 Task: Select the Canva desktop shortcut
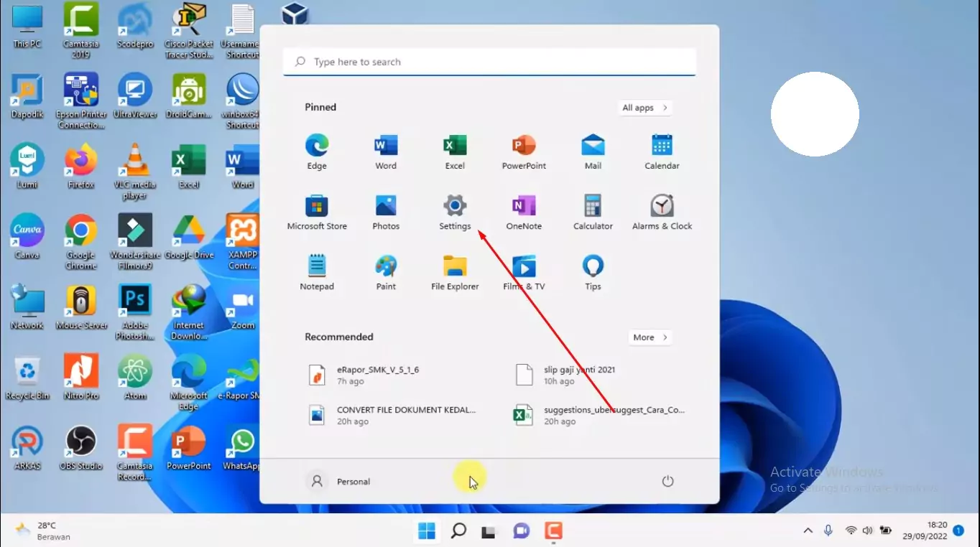[27, 237]
